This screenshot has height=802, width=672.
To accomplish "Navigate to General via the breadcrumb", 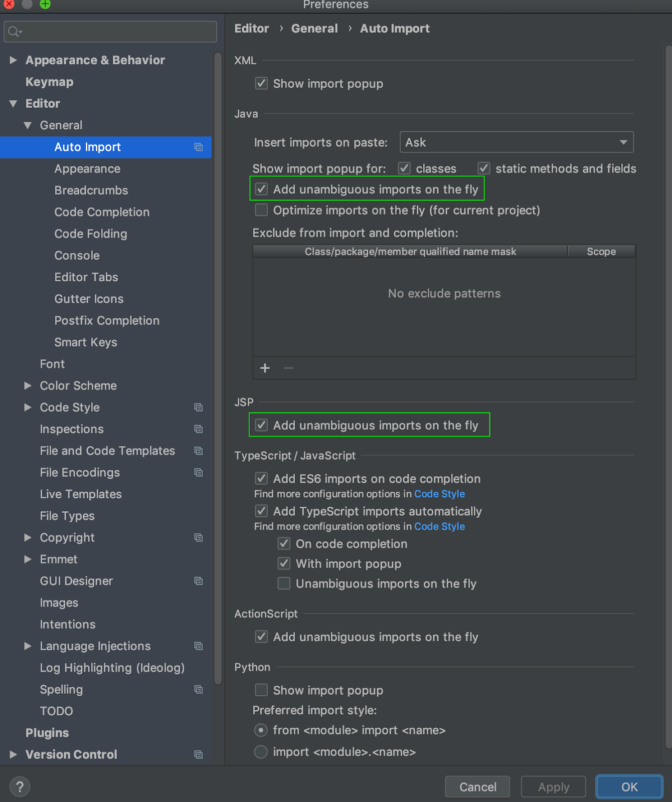I will point(314,29).
